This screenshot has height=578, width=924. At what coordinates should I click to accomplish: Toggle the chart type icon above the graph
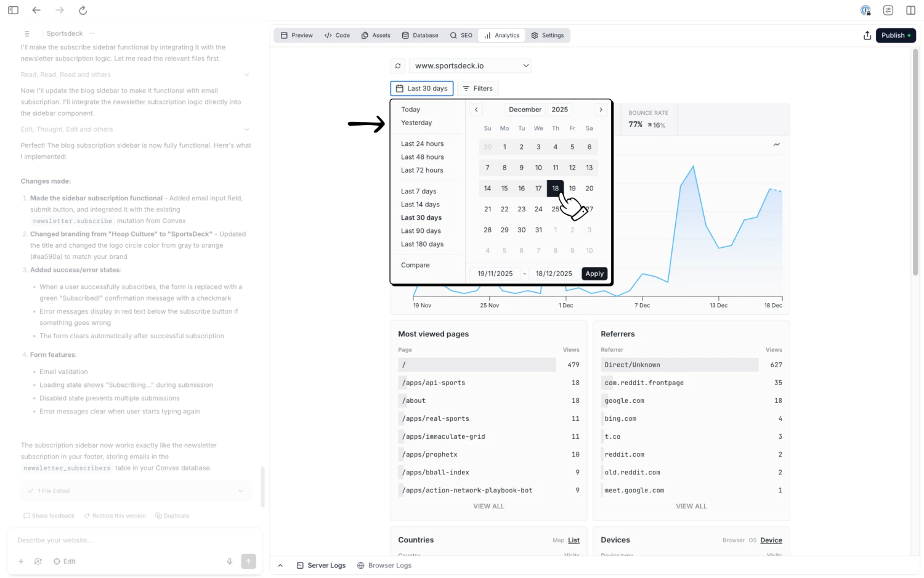pos(776,144)
